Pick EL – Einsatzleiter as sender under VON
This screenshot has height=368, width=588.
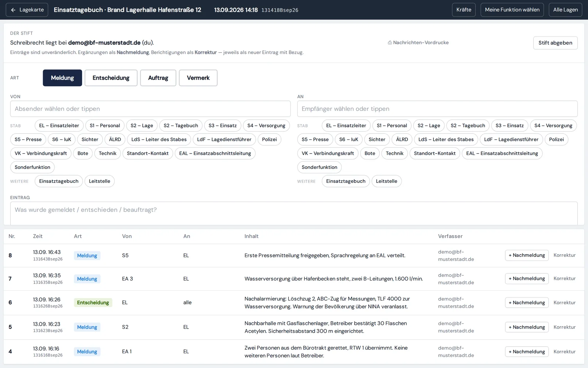pos(59,125)
